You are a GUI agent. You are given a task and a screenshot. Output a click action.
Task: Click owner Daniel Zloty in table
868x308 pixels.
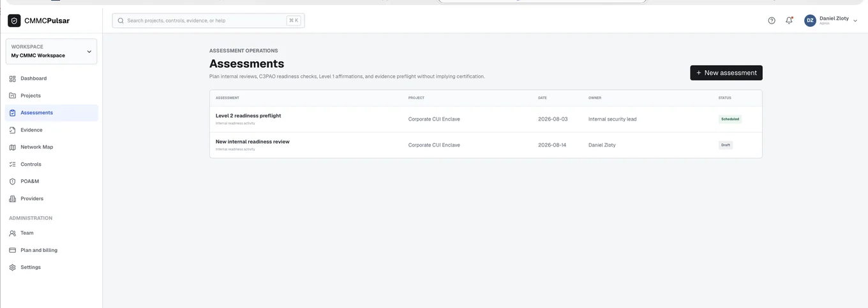(x=602, y=145)
